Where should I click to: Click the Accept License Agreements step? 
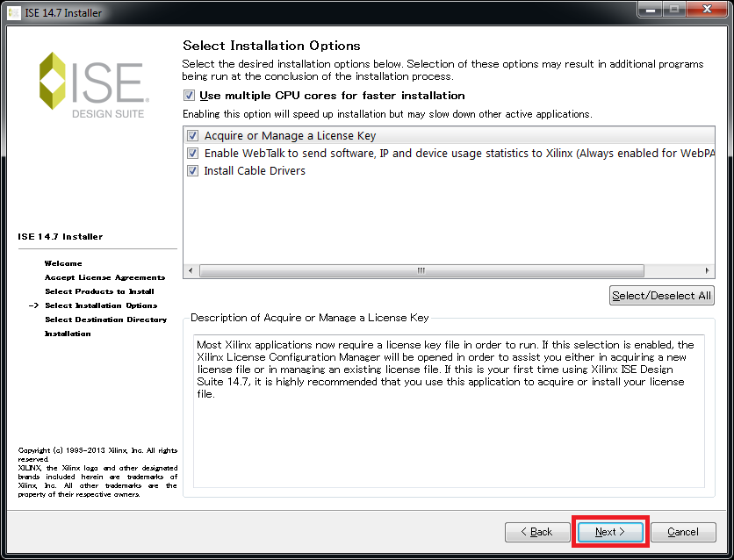(x=104, y=277)
